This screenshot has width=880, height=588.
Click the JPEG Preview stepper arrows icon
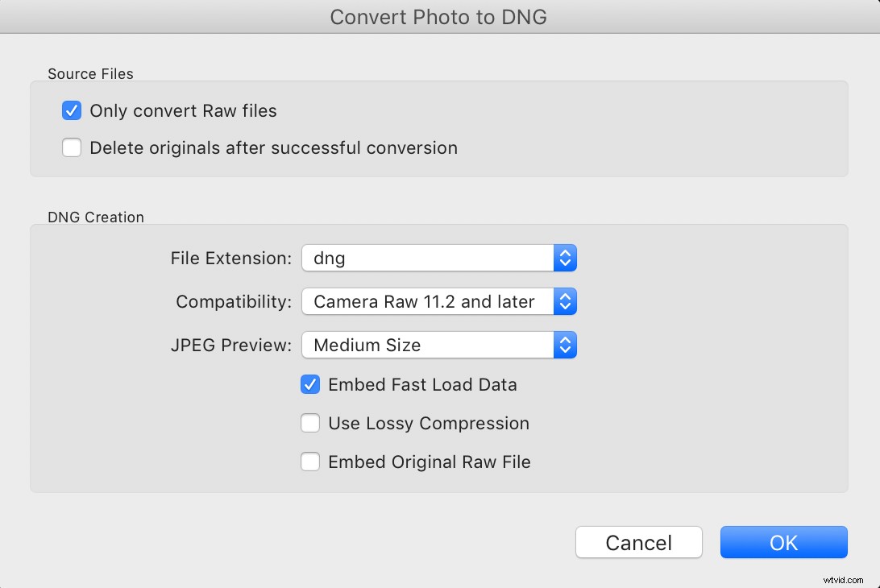click(565, 345)
